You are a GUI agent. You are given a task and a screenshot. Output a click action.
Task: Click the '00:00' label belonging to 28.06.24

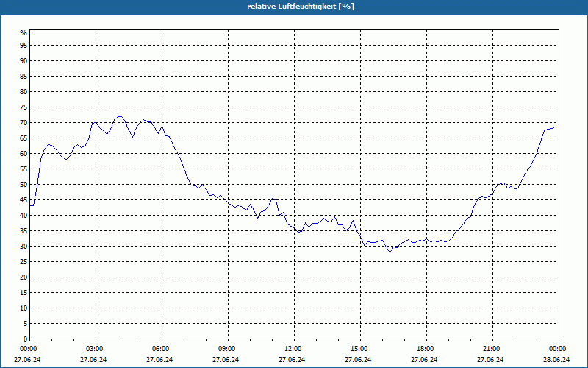point(558,349)
